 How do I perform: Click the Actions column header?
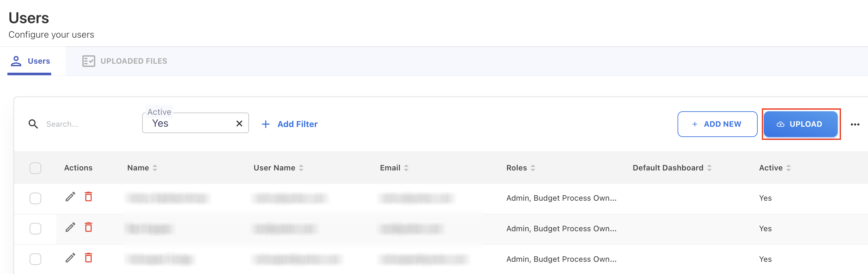[78, 168]
